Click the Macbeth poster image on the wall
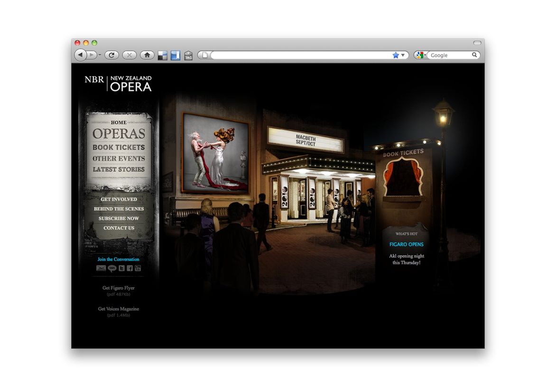Viewport: 556px width, 392px height. [x=216, y=153]
